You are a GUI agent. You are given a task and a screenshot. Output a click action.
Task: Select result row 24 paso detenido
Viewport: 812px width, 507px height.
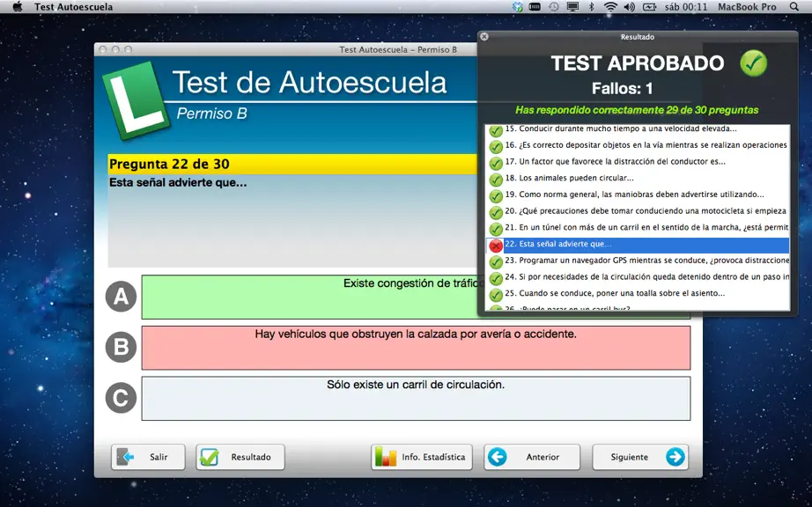click(x=638, y=277)
